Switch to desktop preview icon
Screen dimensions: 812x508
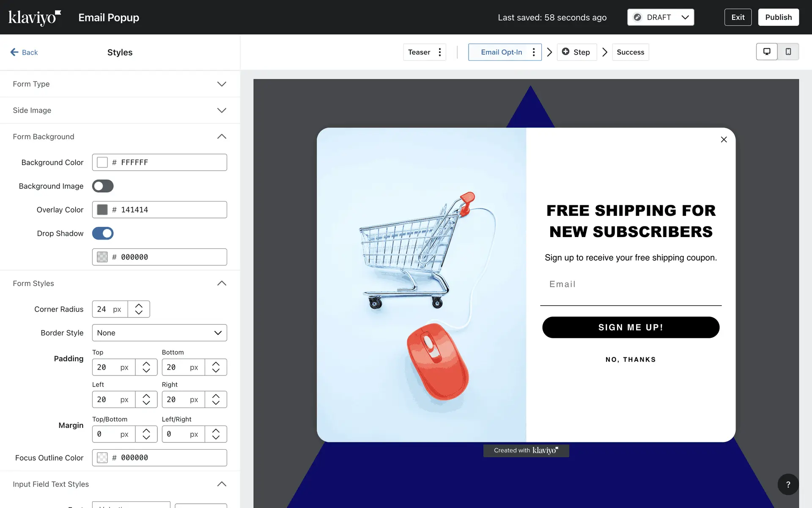766,52
